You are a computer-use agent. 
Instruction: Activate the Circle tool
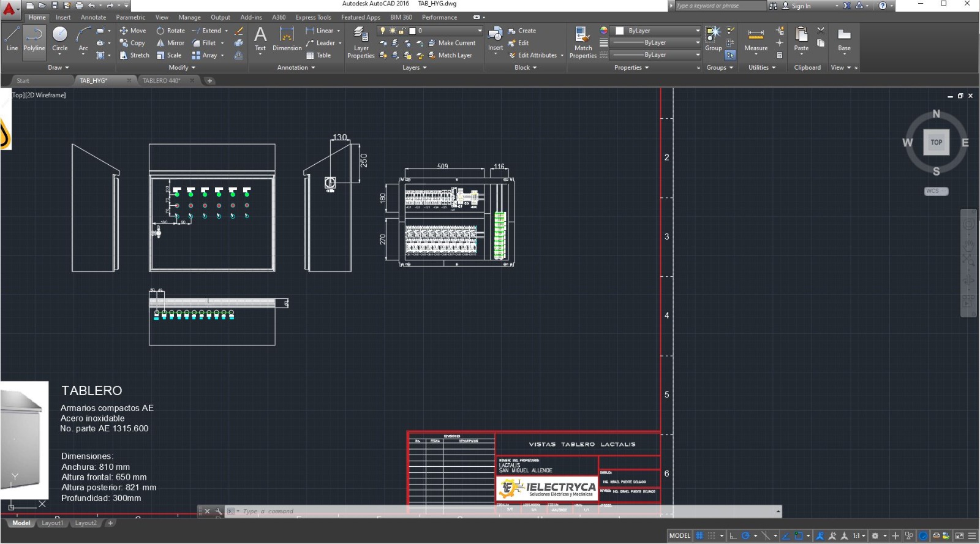point(59,39)
